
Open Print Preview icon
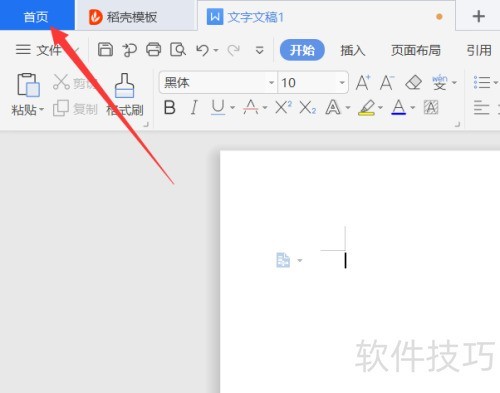(178, 50)
